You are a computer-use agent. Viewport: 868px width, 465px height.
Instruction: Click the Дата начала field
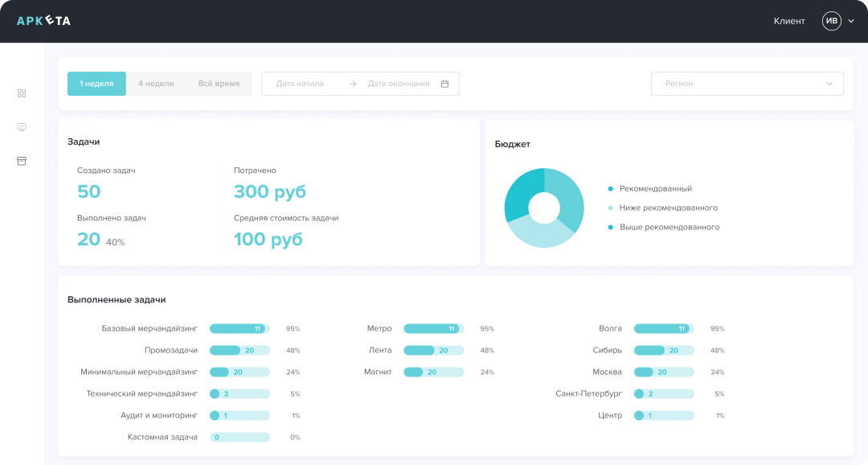pyautogui.click(x=301, y=84)
